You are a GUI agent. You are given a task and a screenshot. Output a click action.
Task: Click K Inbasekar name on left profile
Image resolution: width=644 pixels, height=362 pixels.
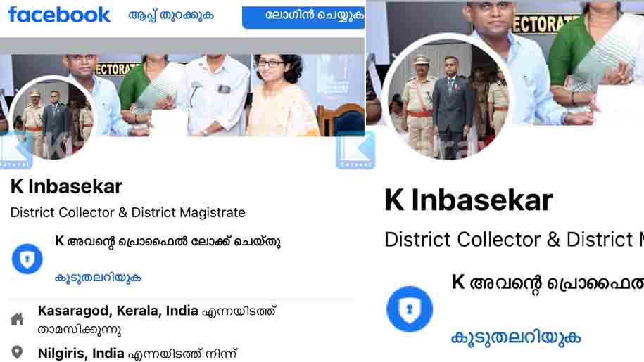point(67,186)
